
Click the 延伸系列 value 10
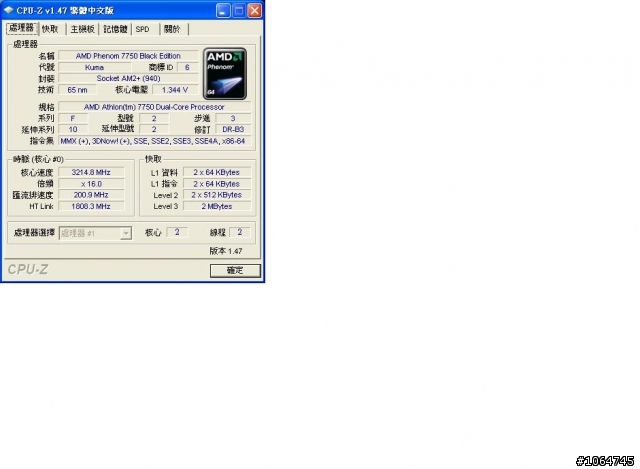[73, 129]
